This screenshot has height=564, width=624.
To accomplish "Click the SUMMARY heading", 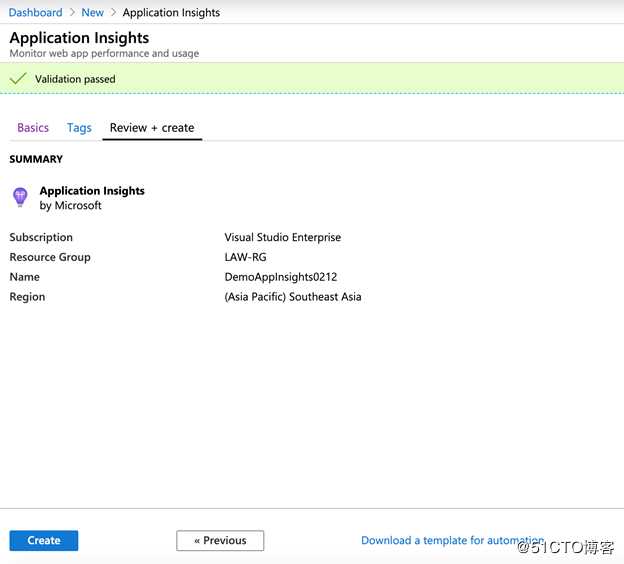I will (36, 159).
